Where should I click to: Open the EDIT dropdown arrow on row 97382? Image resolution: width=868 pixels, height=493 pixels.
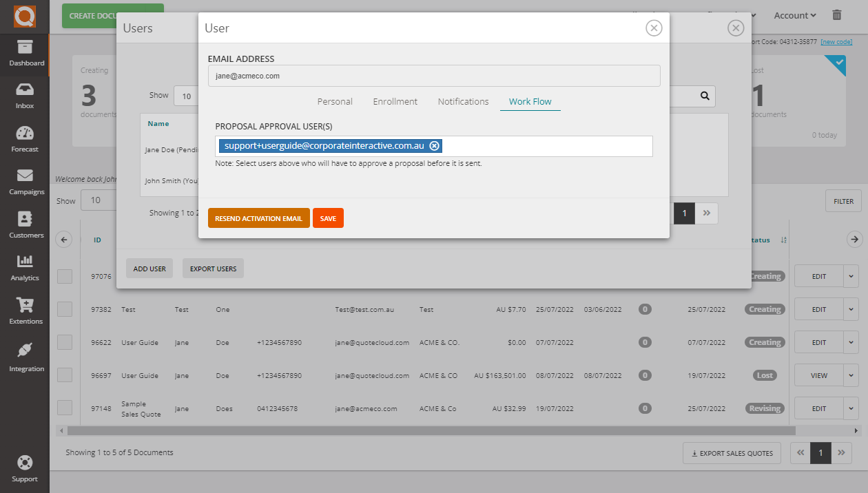coord(850,308)
